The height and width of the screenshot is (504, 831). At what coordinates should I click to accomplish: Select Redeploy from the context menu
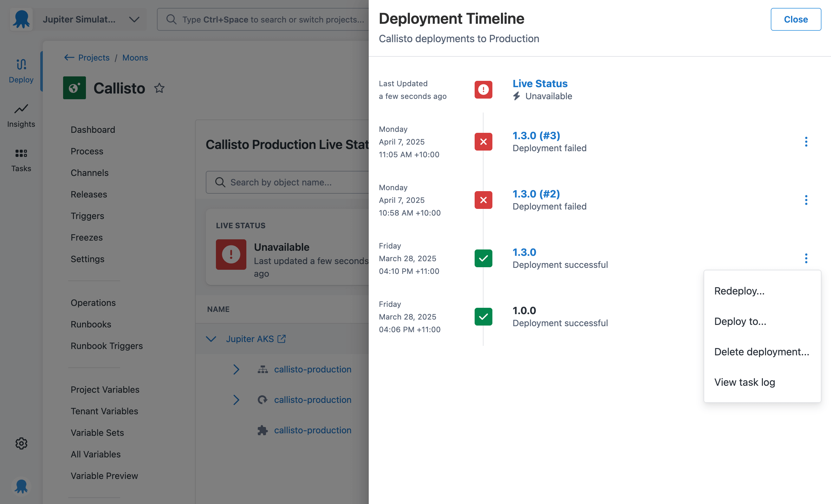coord(739,291)
